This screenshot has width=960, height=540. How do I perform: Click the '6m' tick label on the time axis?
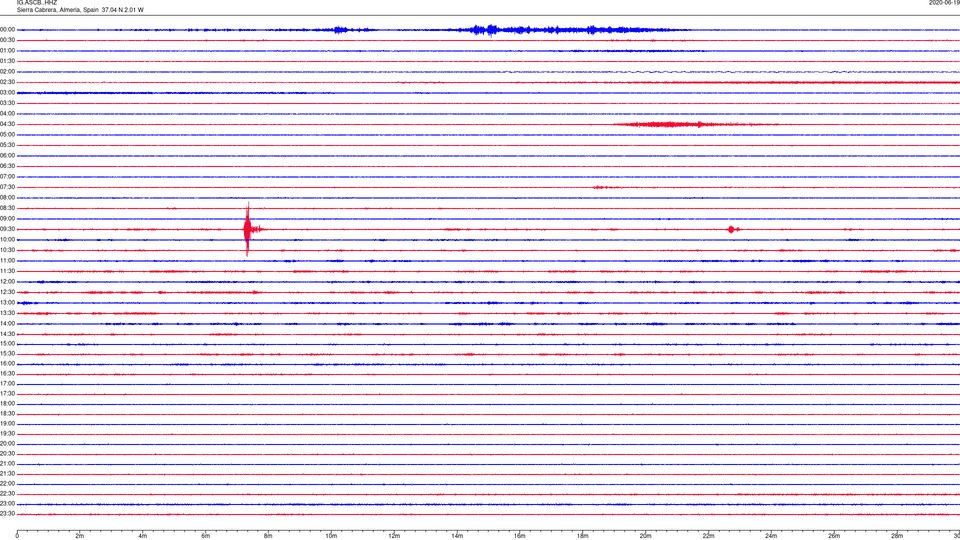point(206,536)
